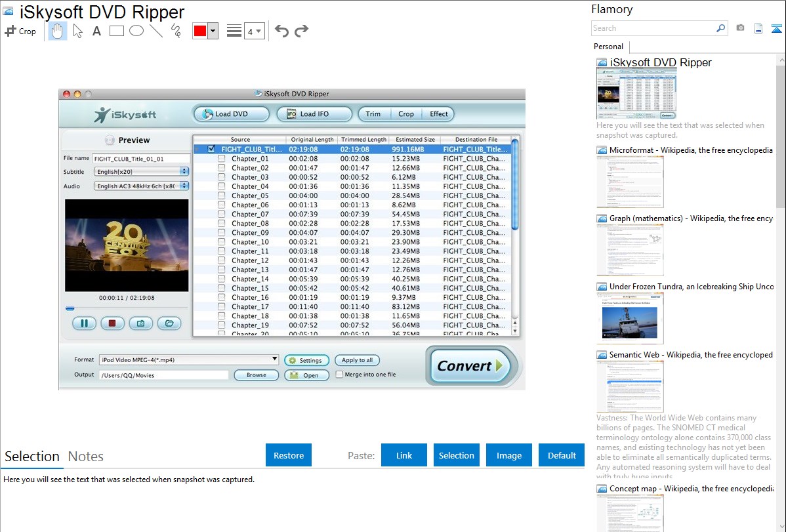Expand the color picker dropdown arrow
Image resolution: width=786 pixels, height=532 pixels.
click(213, 31)
